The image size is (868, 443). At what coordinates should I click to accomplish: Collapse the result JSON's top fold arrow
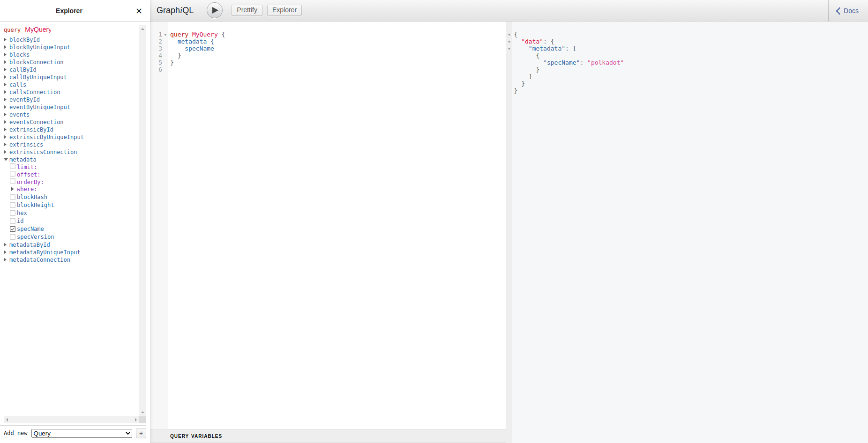point(509,35)
